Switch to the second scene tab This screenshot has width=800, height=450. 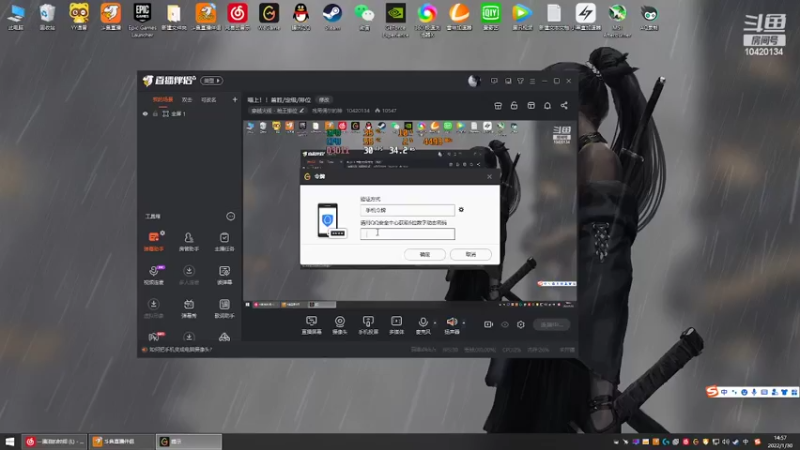(x=187, y=99)
